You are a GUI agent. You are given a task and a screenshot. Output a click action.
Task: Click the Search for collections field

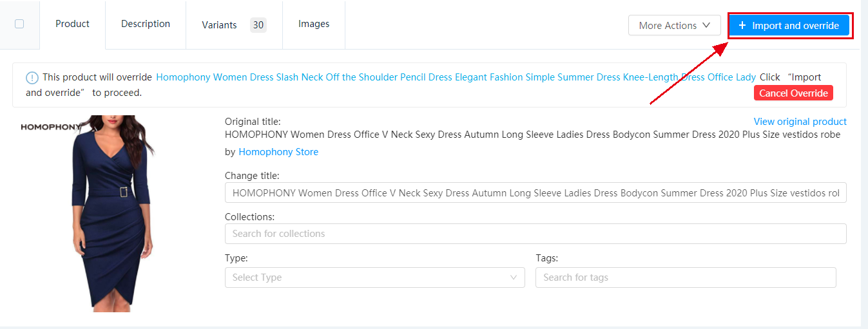tap(535, 234)
